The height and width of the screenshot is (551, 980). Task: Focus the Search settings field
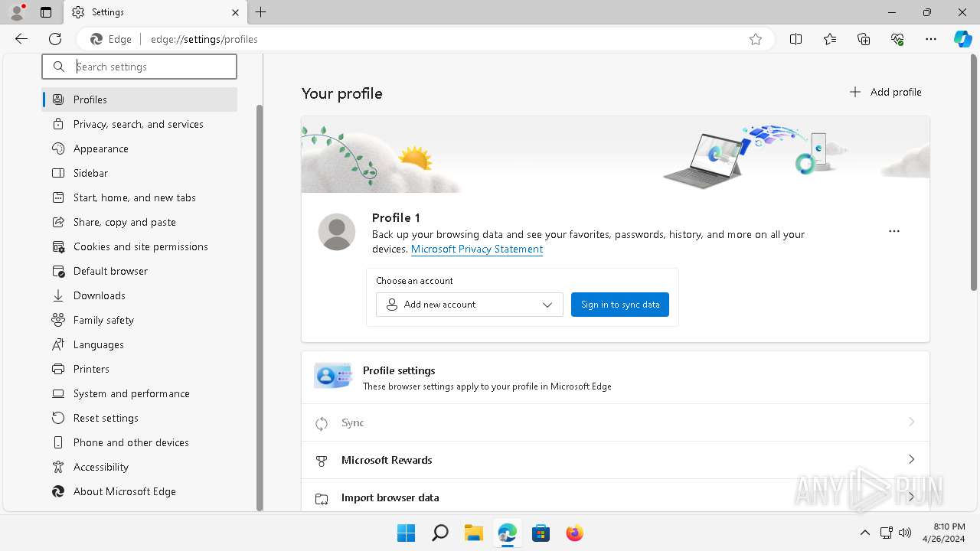tap(139, 67)
